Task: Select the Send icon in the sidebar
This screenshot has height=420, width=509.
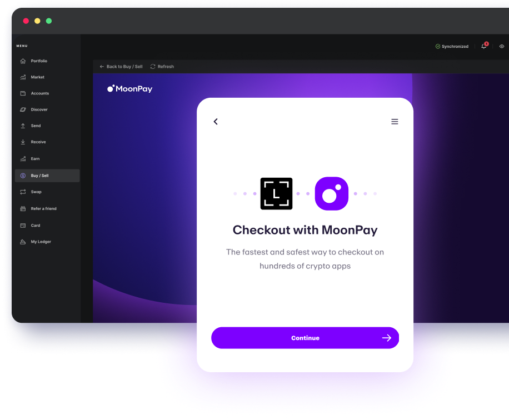Action: click(22, 126)
